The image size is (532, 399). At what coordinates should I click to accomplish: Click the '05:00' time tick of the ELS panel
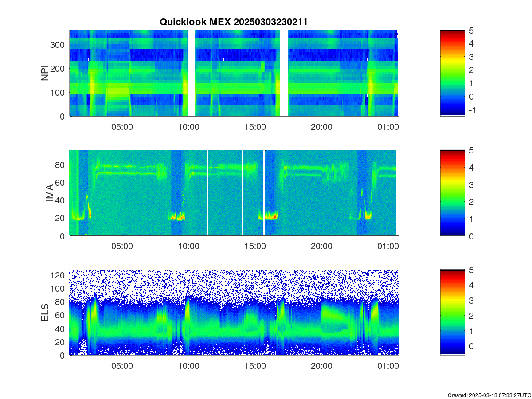(x=122, y=366)
